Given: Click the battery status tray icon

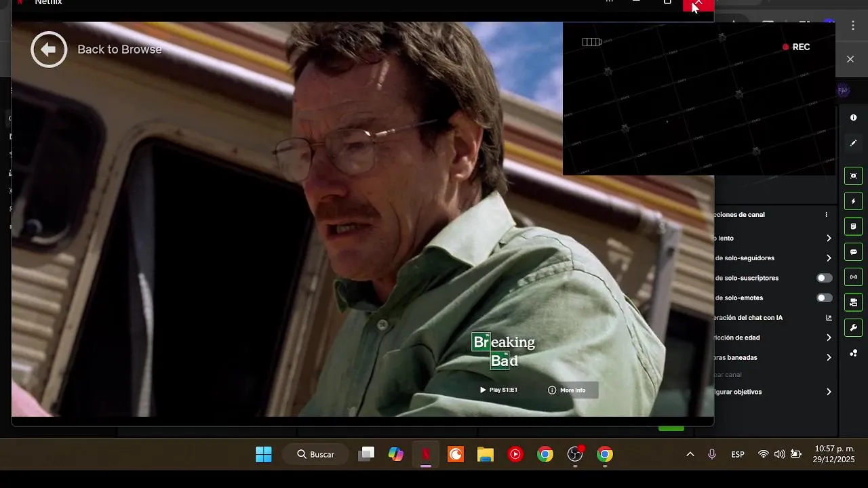Looking at the screenshot, I should click(796, 454).
